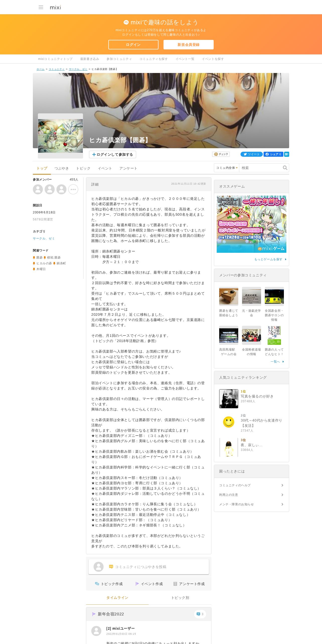
Task: Open 30代～40代から友達作り ranking entry
Action: click(261, 423)
